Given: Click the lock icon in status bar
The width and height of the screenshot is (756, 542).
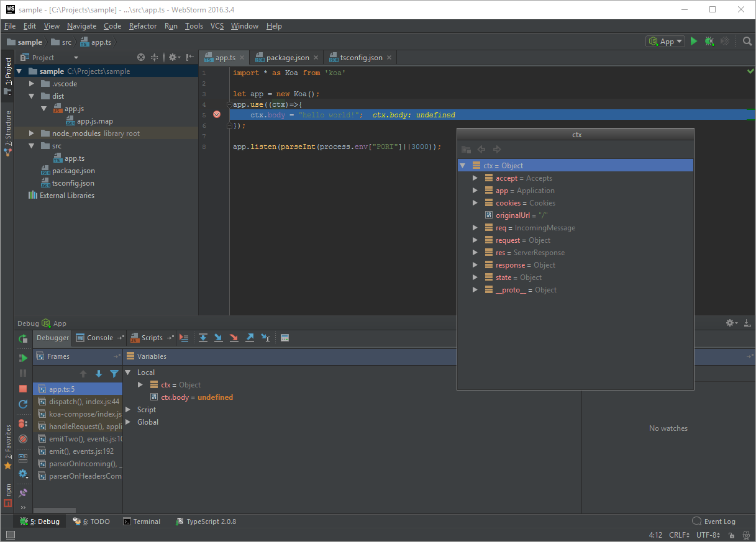Looking at the screenshot, I should [x=732, y=535].
